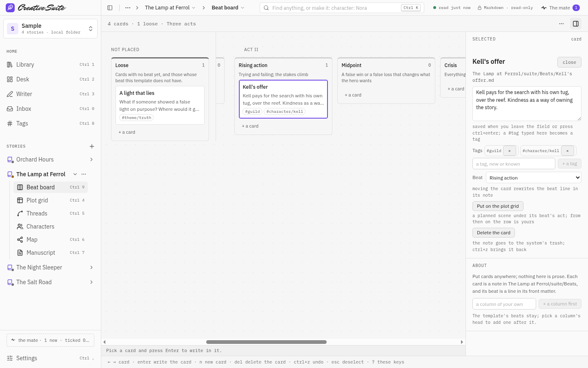
Task: Click Delete the card button
Action: click(x=494, y=233)
